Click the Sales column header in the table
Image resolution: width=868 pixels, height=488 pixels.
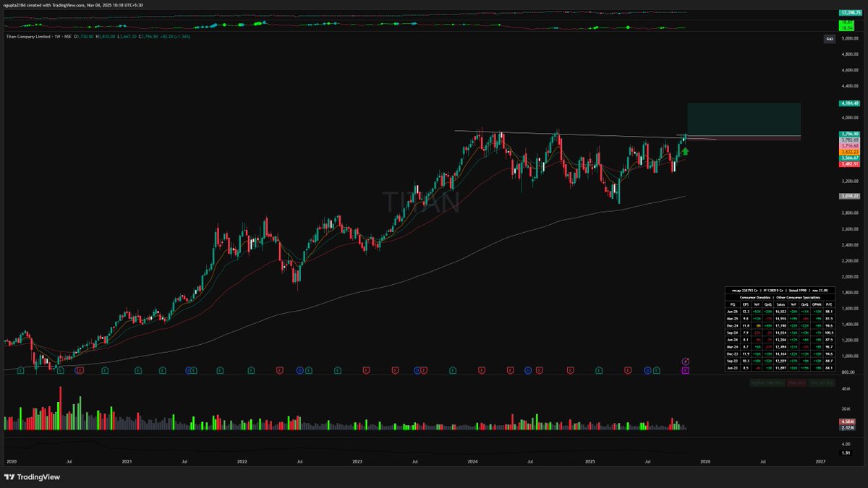(x=780, y=304)
